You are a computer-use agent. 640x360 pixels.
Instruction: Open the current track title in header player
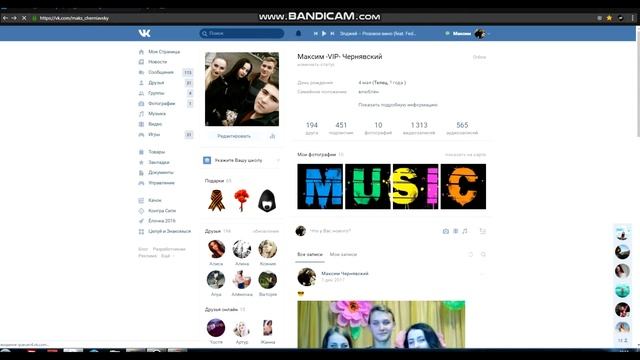click(378, 33)
